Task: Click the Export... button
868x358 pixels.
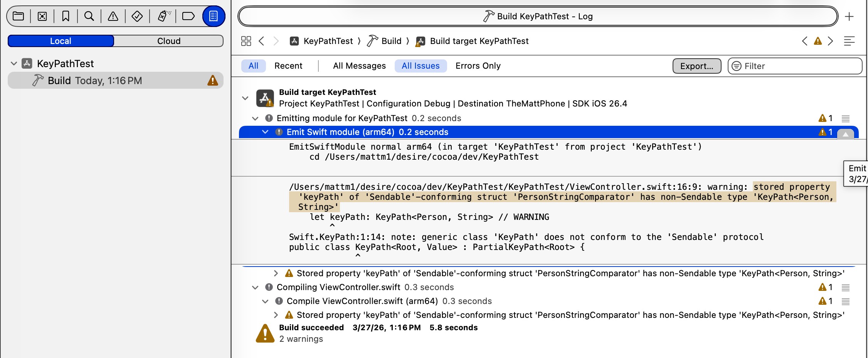Action: (x=697, y=66)
